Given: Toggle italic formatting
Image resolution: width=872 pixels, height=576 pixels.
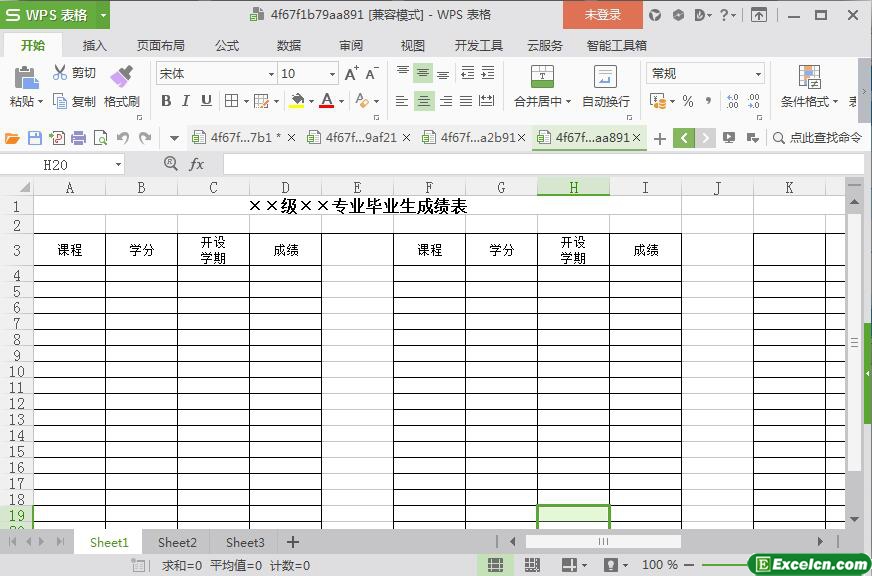Looking at the screenshot, I should coord(186,101).
